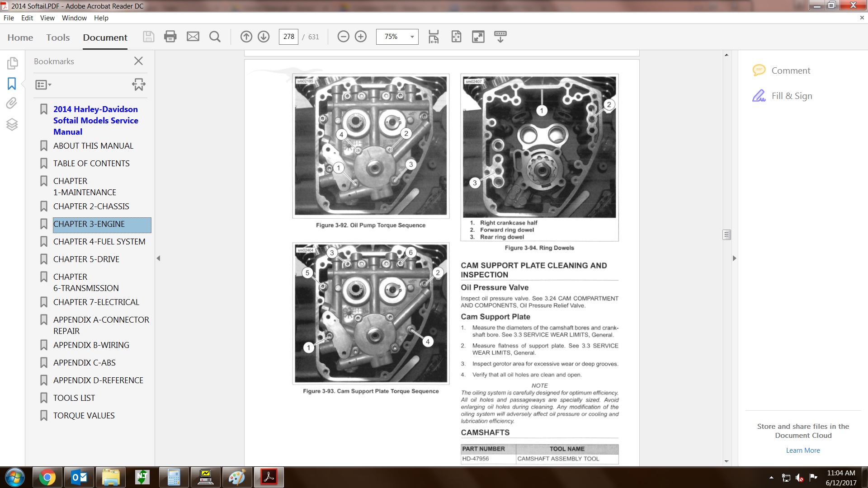
Task: Toggle the Bookmarks panel icon in sidebar
Action: (12, 84)
